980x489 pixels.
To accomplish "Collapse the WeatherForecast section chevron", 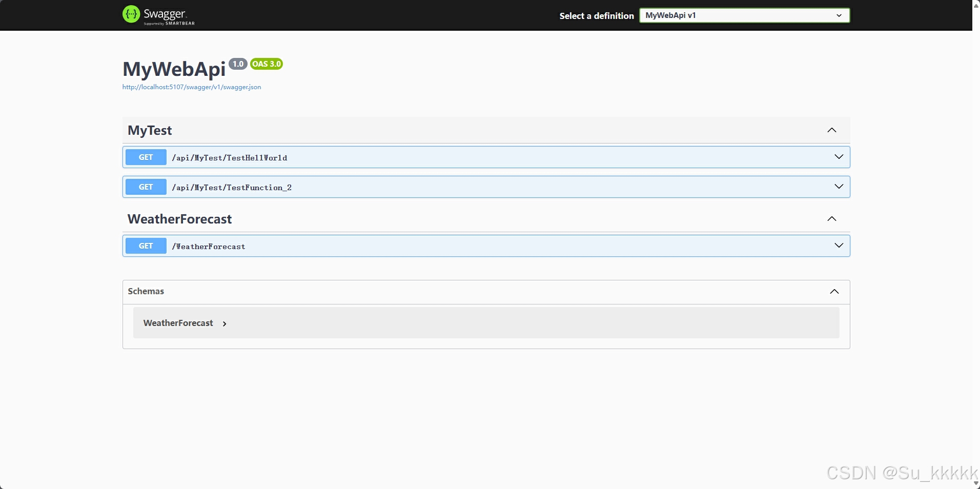I will point(832,219).
